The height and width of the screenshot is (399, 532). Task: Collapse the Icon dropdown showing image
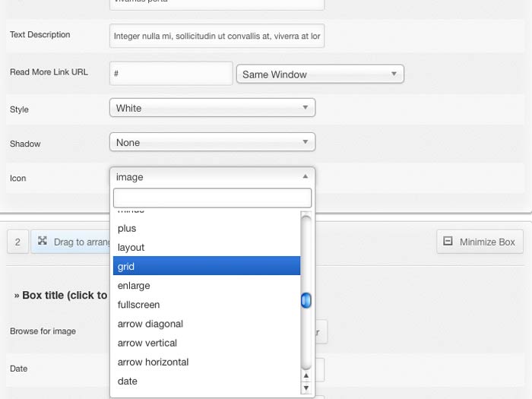(x=212, y=177)
